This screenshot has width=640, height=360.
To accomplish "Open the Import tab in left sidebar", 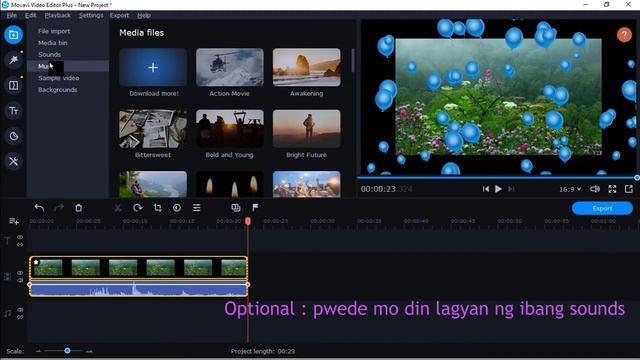I will (13, 35).
